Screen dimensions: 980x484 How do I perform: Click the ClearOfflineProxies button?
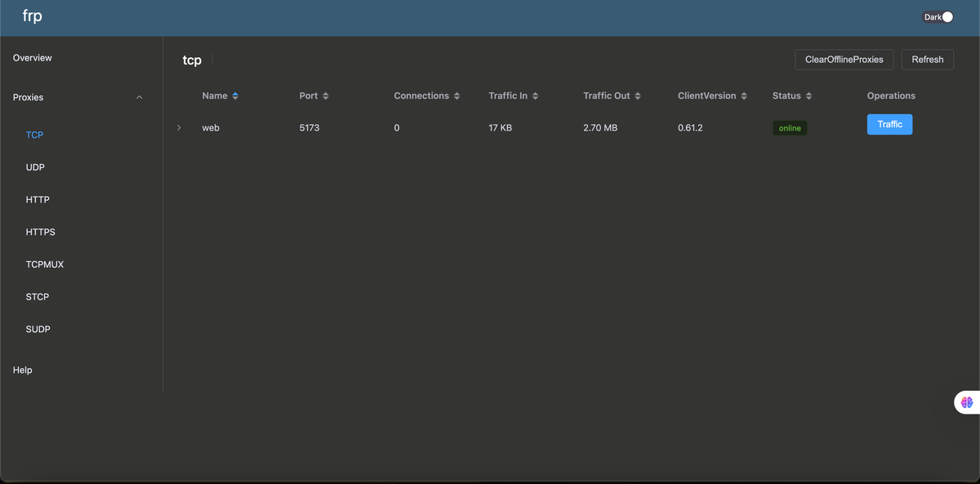844,60
